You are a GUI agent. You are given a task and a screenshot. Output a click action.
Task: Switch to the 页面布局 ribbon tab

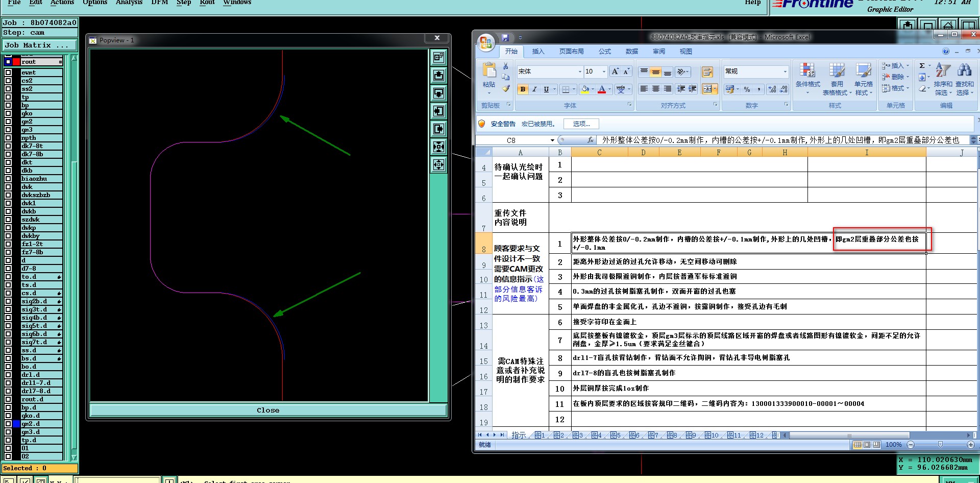point(571,51)
